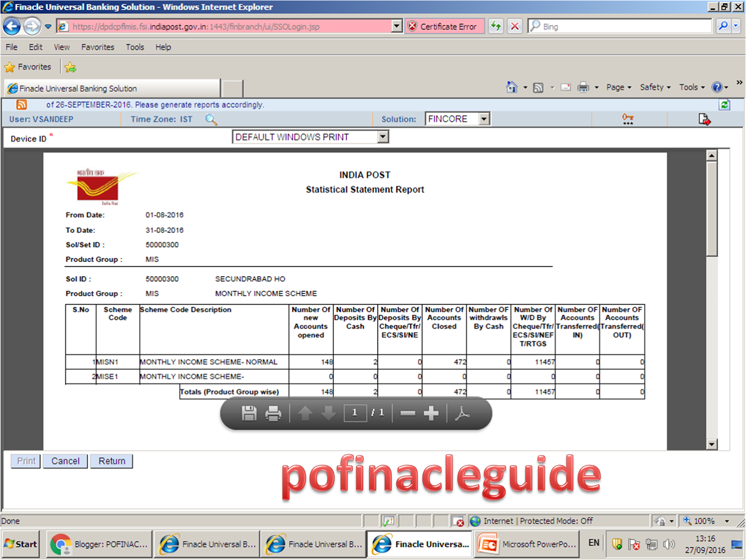
Task: Click the page number field showing 1
Action: coord(355,413)
